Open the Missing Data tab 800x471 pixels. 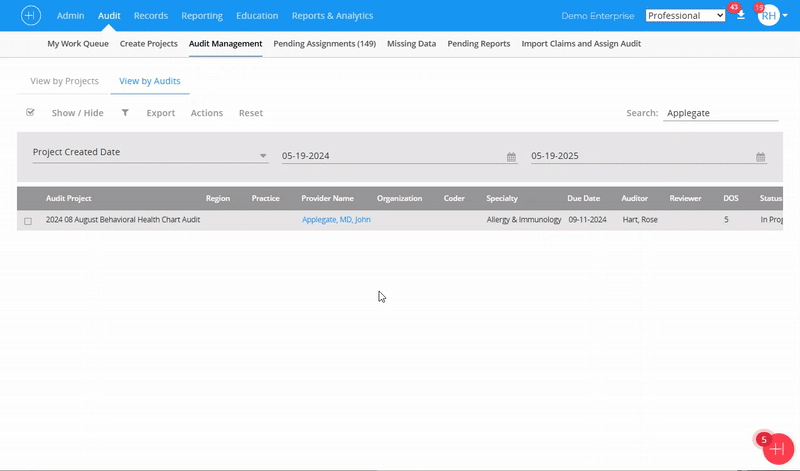(x=411, y=44)
